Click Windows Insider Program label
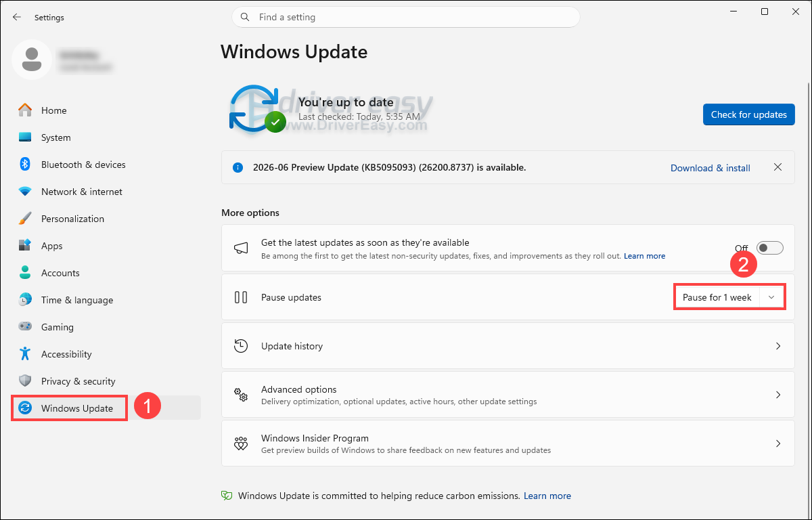This screenshot has width=812, height=520. pyautogui.click(x=315, y=438)
